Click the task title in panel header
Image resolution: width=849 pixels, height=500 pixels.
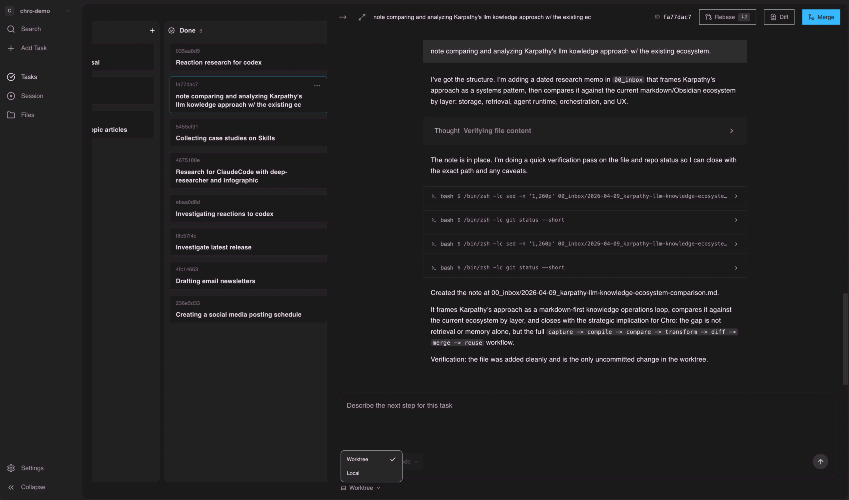pos(482,17)
